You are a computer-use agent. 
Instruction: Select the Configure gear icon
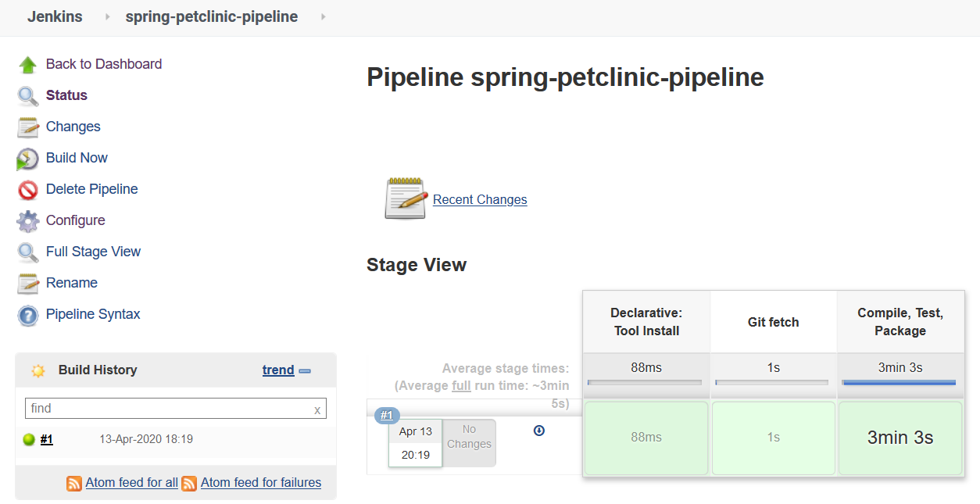click(26, 220)
